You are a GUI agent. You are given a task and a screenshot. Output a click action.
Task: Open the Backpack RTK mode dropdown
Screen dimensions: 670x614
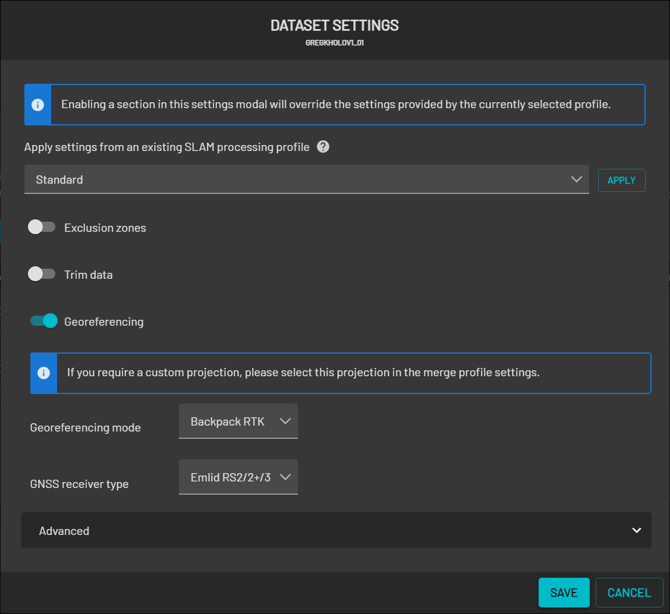[x=238, y=422]
